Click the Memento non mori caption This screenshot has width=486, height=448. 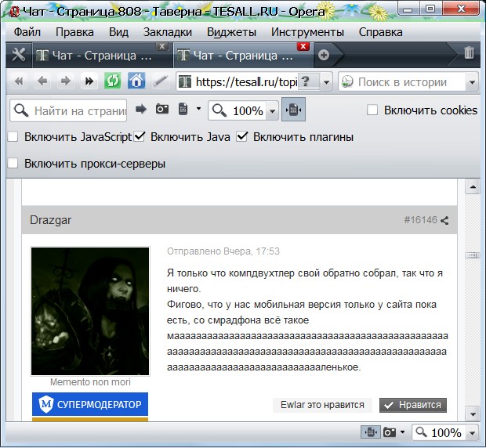90,382
